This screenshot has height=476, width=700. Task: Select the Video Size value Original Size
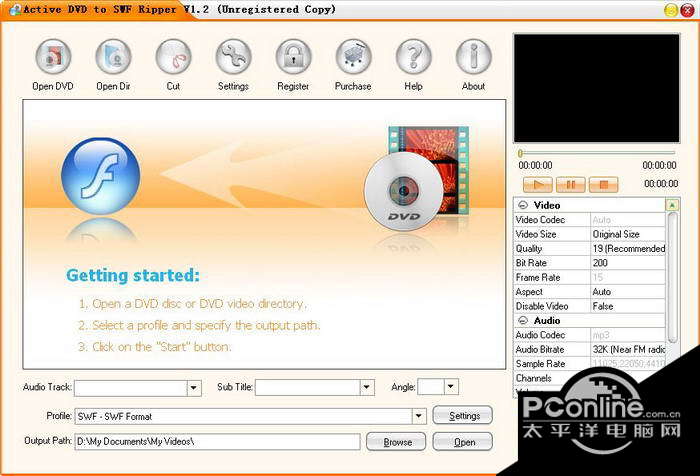pos(628,234)
